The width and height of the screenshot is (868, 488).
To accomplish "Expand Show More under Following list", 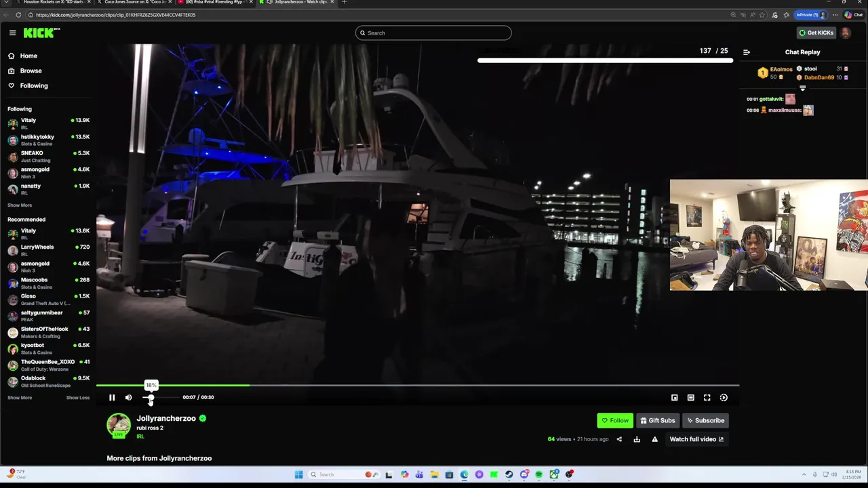I will pos(20,205).
